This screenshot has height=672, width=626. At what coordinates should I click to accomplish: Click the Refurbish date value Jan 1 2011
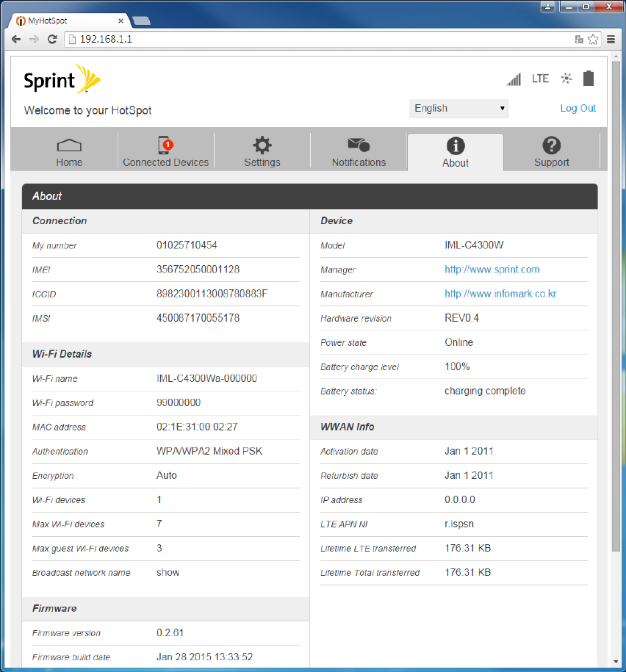point(469,475)
